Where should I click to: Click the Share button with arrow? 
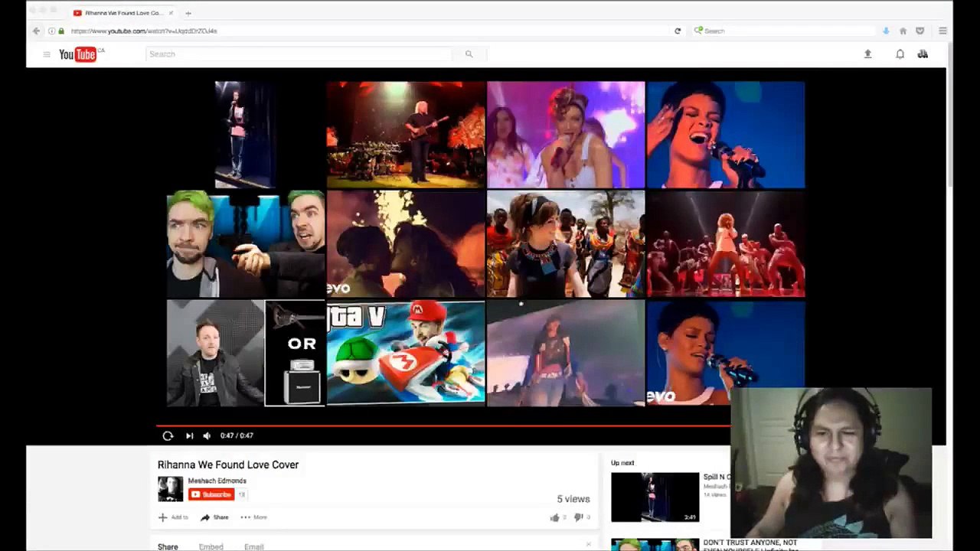[214, 518]
